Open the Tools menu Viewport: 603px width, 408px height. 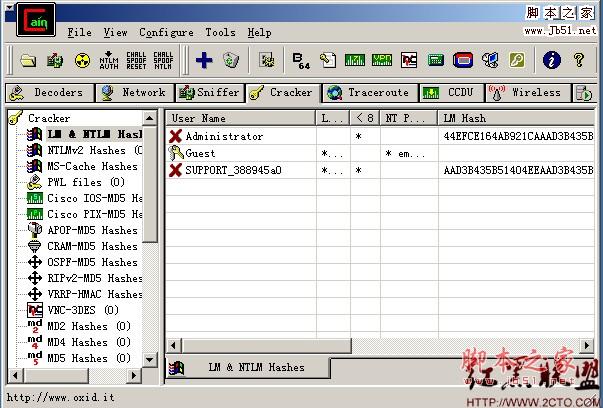[220, 33]
